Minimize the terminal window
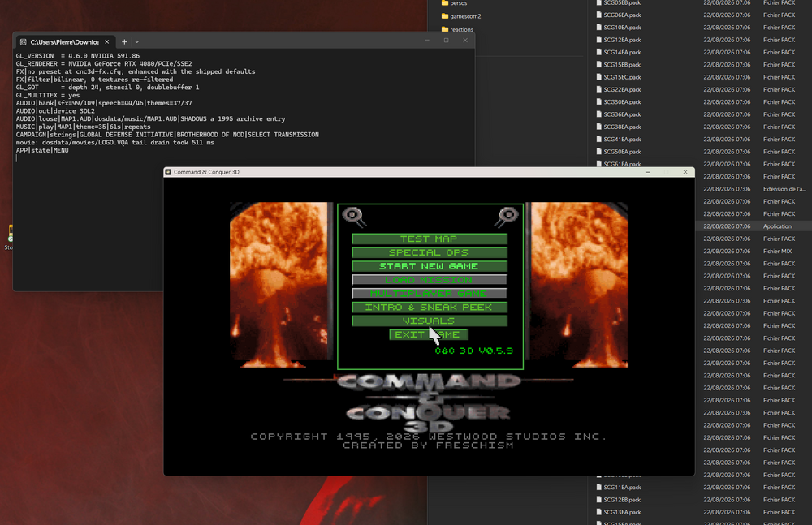 427,41
